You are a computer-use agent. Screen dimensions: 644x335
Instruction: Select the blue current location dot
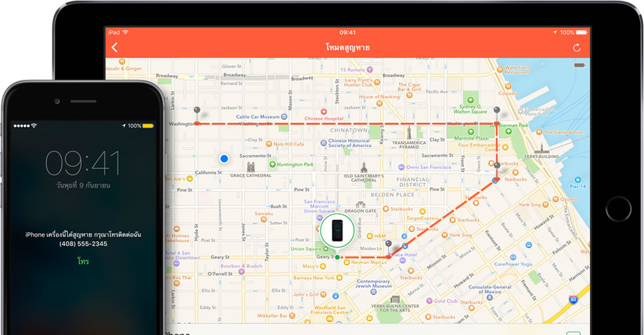pyautogui.click(x=224, y=158)
